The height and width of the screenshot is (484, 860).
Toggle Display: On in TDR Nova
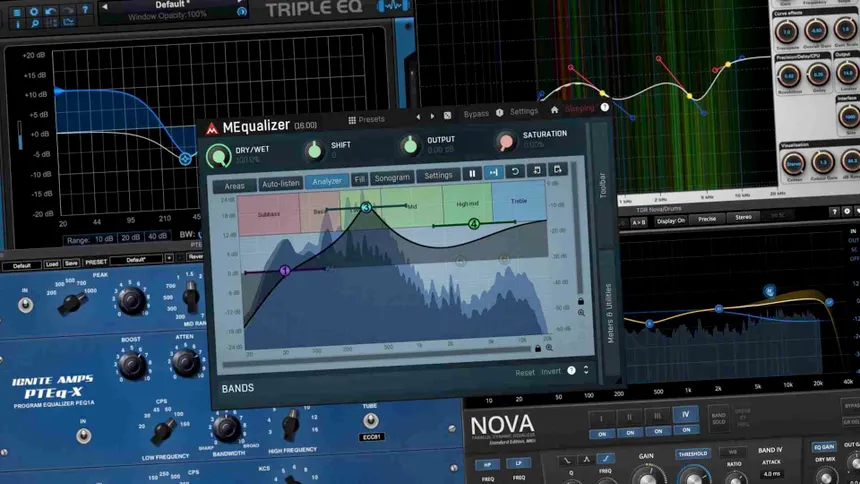(671, 221)
